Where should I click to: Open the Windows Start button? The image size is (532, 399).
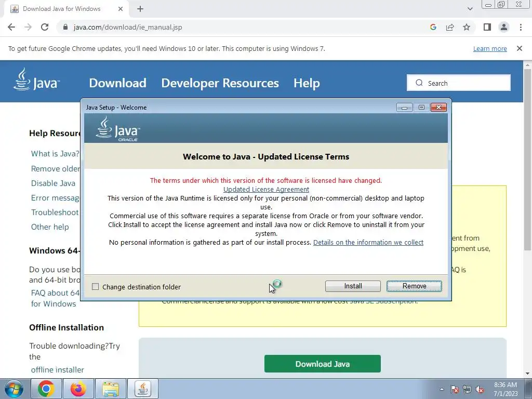[x=14, y=389]
